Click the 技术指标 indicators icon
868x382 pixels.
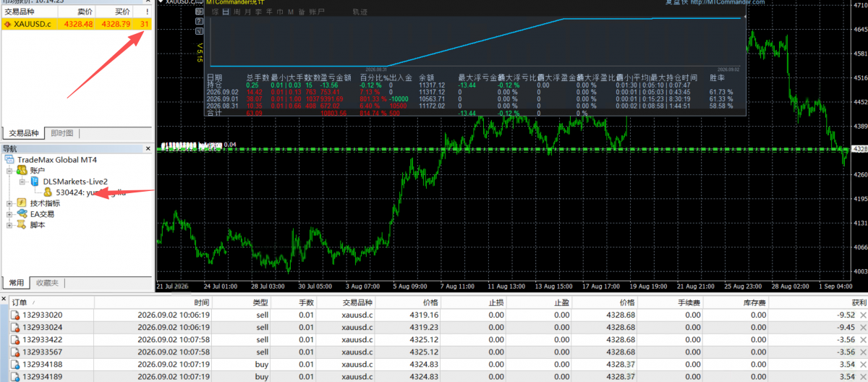(x=22, y=203)
